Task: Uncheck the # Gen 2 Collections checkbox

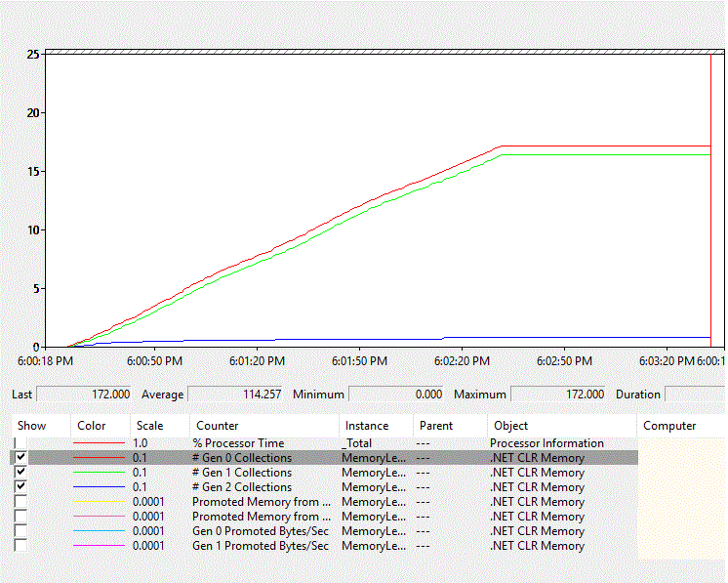Action: [20, 487]
